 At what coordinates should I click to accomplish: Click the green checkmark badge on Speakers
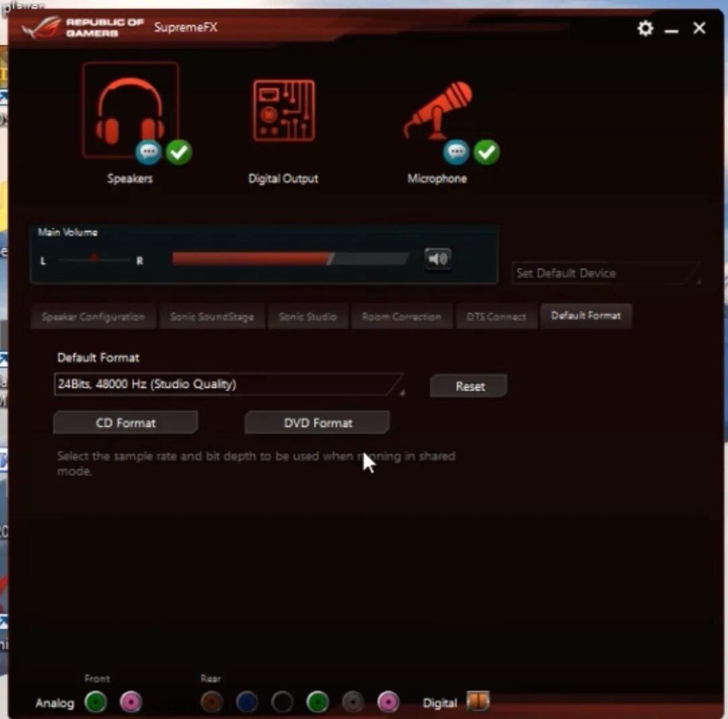[179, 152]
